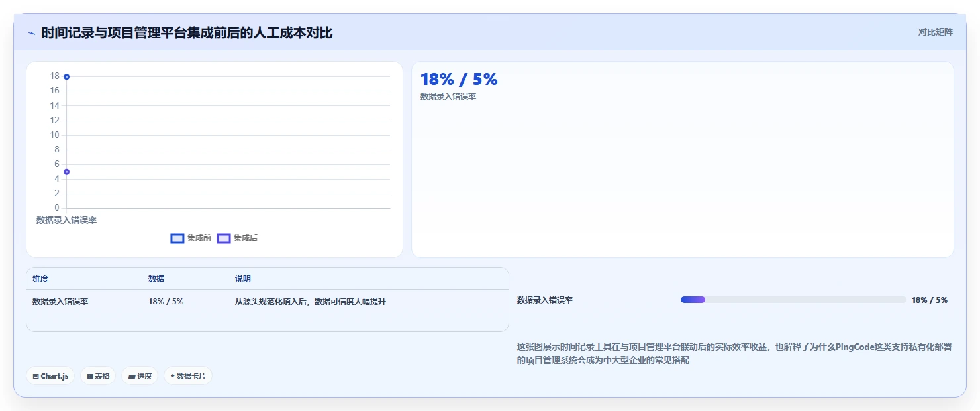Click the 对比矩阵 label
Screen dimensions: 980x411
tap(936, 32)
